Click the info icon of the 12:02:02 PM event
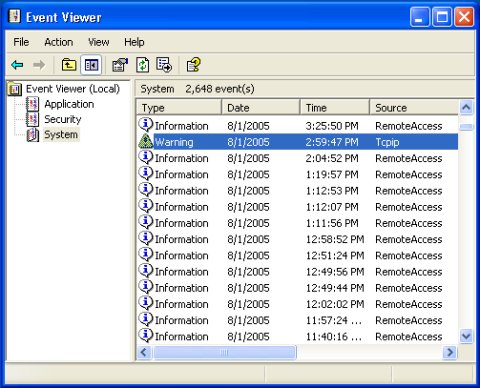 [146, 303]
